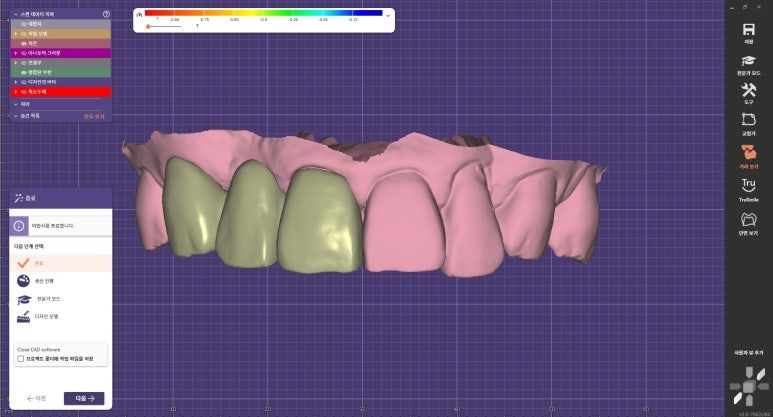Click the left face of the view cube

(736, 387)
